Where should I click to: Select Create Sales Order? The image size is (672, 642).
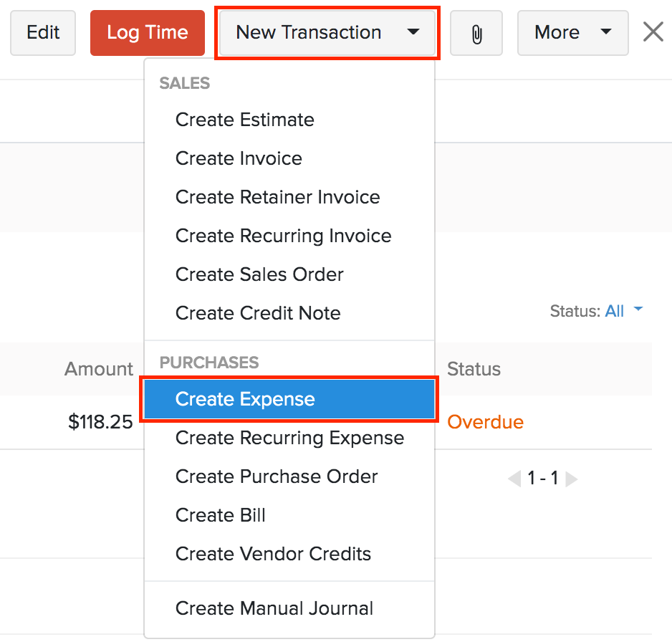tap(259, 274)
